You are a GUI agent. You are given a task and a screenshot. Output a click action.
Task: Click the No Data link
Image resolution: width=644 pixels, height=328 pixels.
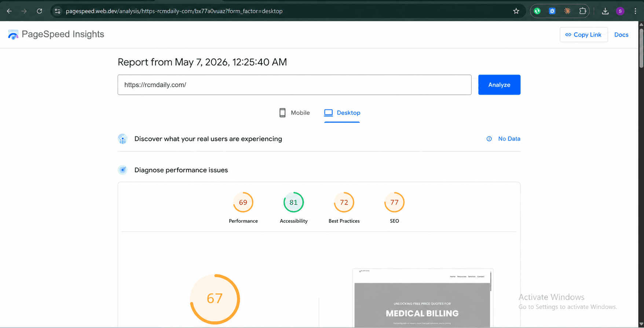point(509,139)
